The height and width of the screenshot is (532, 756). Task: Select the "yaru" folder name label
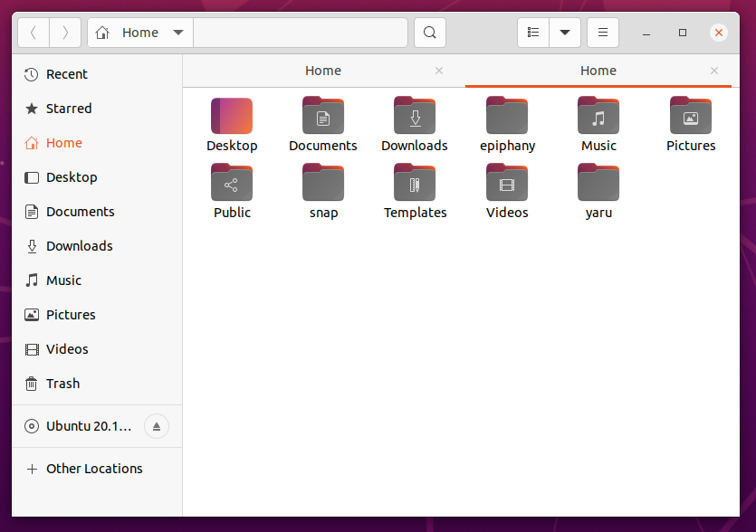[598, 213]
